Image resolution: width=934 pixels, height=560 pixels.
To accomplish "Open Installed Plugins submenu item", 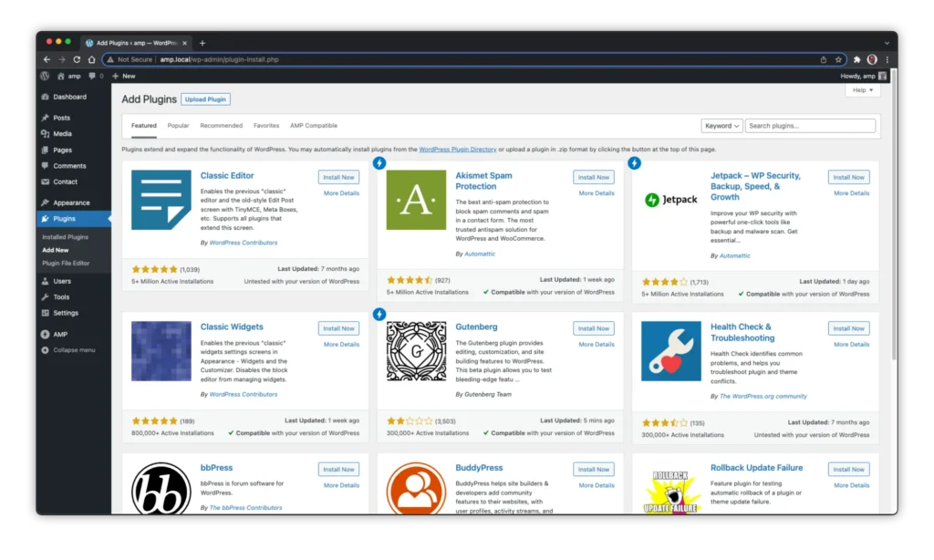I will [x=65, y=237].
